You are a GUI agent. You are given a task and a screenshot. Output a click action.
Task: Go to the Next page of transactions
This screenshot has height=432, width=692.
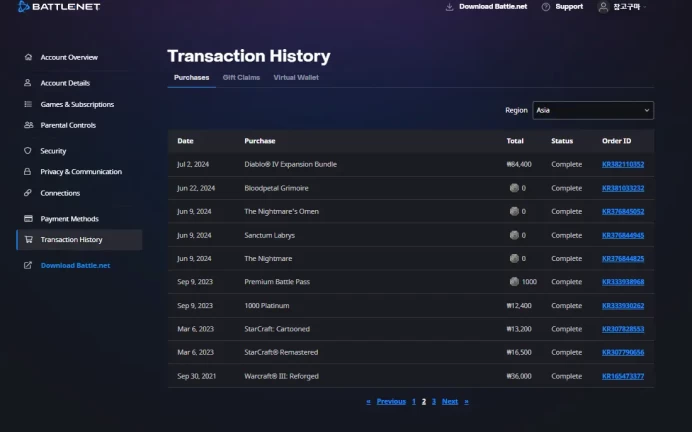pos(450,402)
